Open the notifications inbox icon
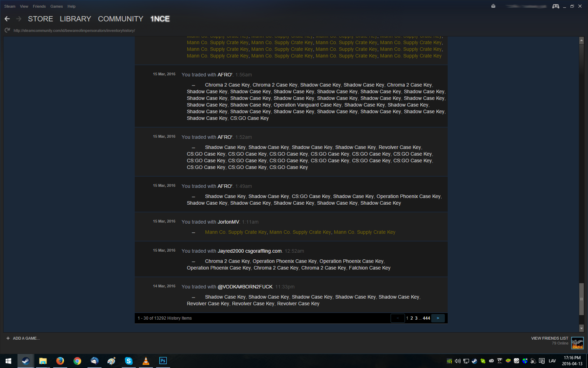The width and height of the screenshot is (588, 368). pos(493,6)
